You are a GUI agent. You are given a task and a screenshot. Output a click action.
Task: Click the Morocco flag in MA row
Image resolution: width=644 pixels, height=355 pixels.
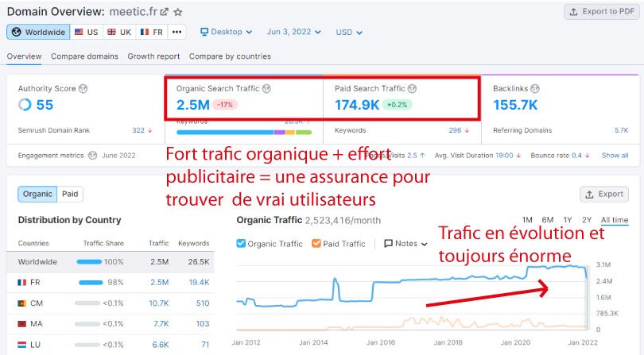click(21, 324)
